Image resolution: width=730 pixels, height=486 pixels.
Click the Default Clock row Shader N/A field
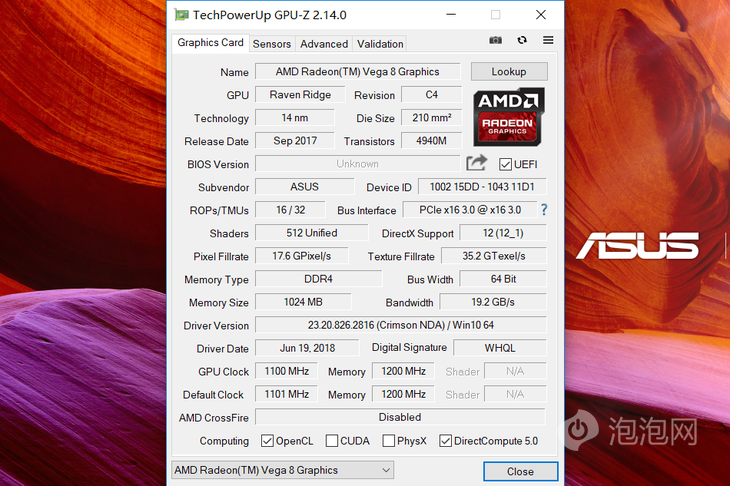point(515,394)
